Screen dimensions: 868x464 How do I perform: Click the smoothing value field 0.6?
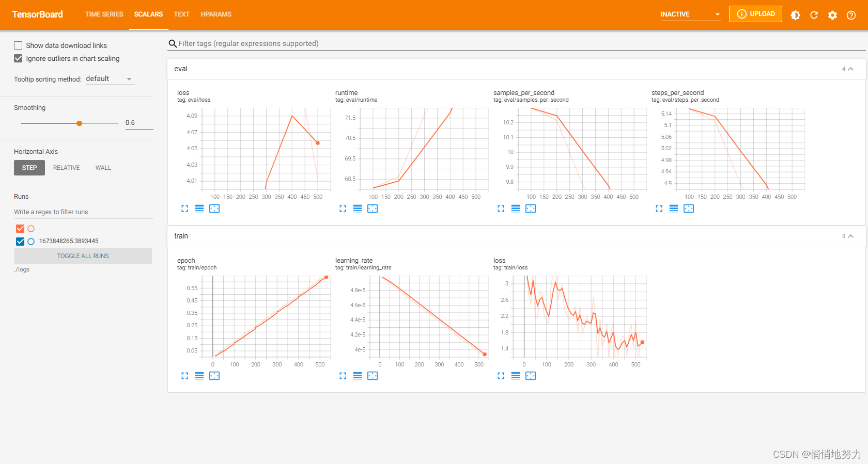click(139, 123)
